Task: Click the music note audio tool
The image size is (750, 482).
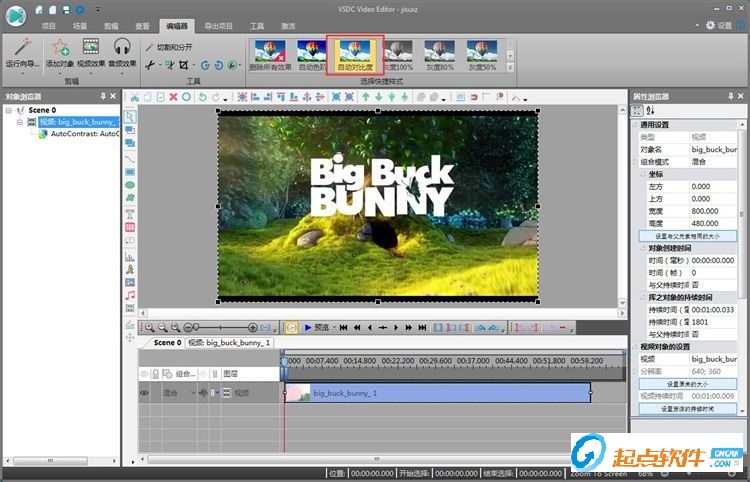Action: point(130,295)
